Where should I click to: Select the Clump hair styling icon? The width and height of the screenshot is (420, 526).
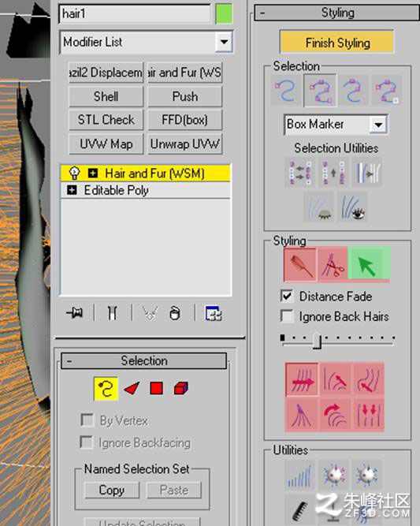tap(301, 414)
